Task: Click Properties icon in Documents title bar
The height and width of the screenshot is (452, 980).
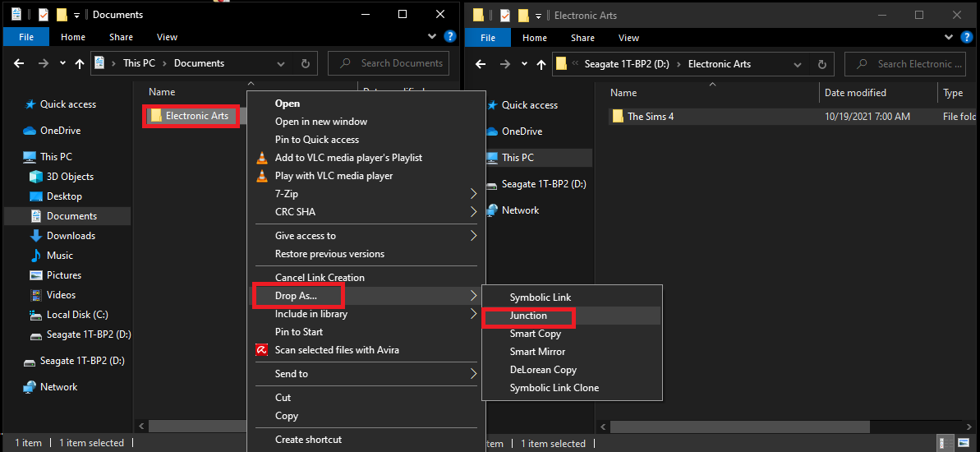Action: [44, 14]
